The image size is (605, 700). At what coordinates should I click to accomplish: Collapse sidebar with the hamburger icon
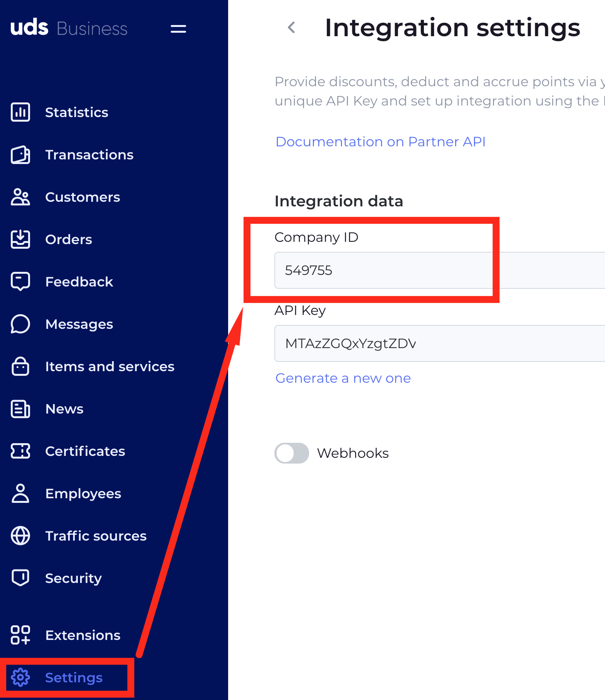(178, 29)
